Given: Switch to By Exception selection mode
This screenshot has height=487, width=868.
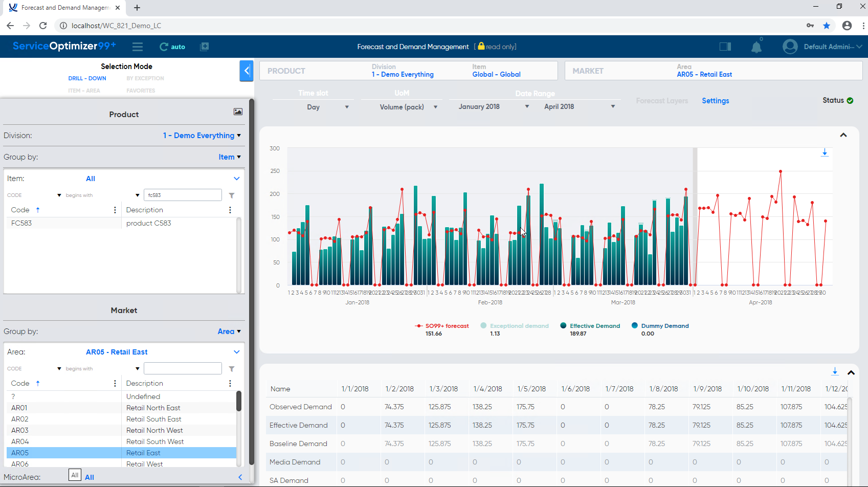Looking at the screenshot, I should 145,78.
